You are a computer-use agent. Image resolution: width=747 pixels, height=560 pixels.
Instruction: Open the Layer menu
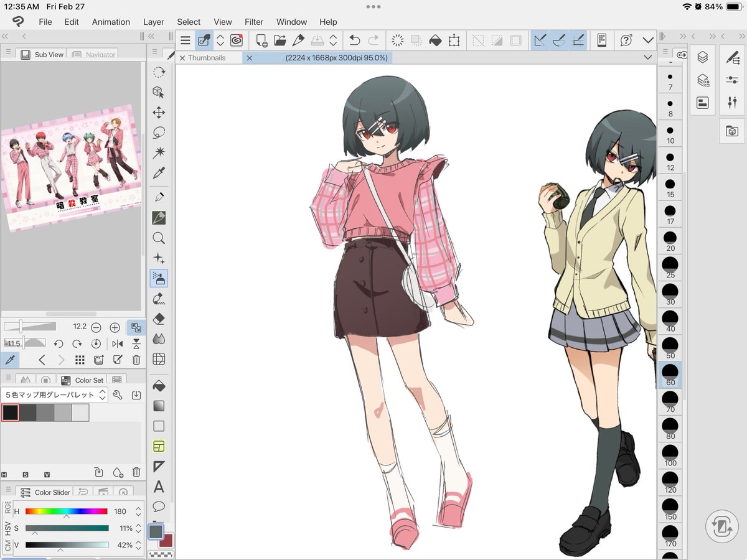tap(154, 22)
